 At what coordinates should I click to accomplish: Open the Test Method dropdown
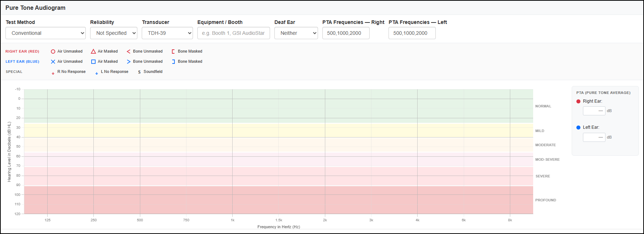[45, 33]
